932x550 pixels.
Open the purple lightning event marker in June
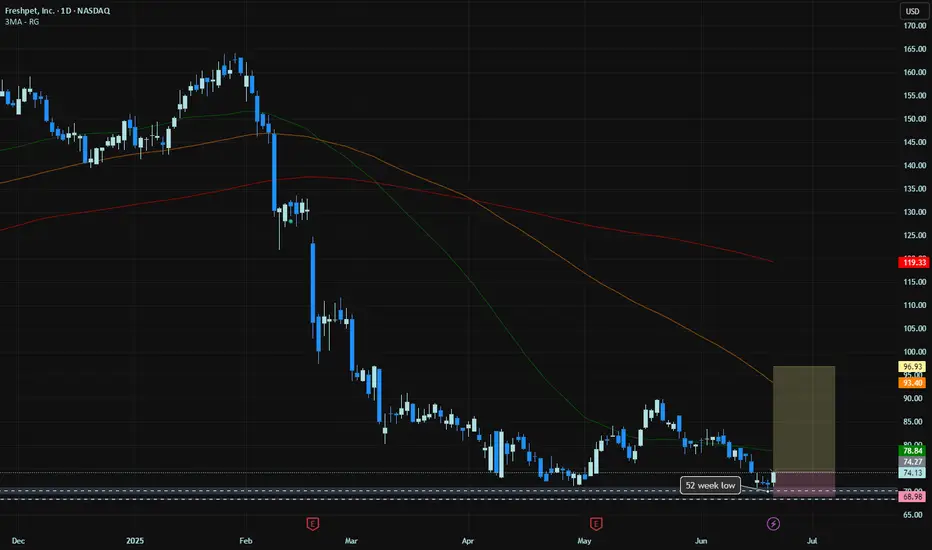point(773,524)
